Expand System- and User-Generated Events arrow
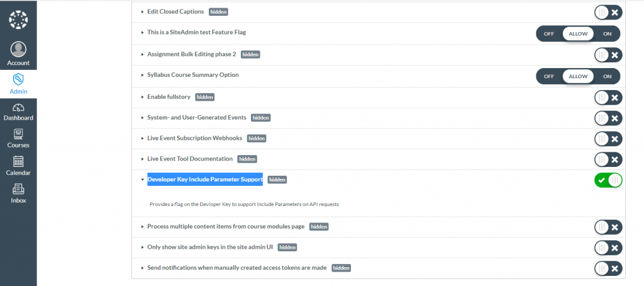644x286 pixels. pyautogui.click(x=143, y=118)
